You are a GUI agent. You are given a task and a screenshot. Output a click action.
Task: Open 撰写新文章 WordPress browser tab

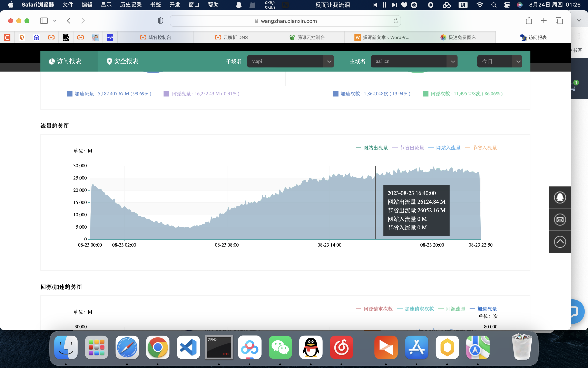point(382,37)
